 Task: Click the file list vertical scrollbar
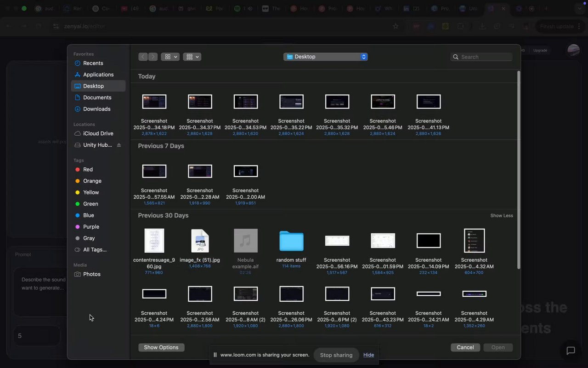519,170
